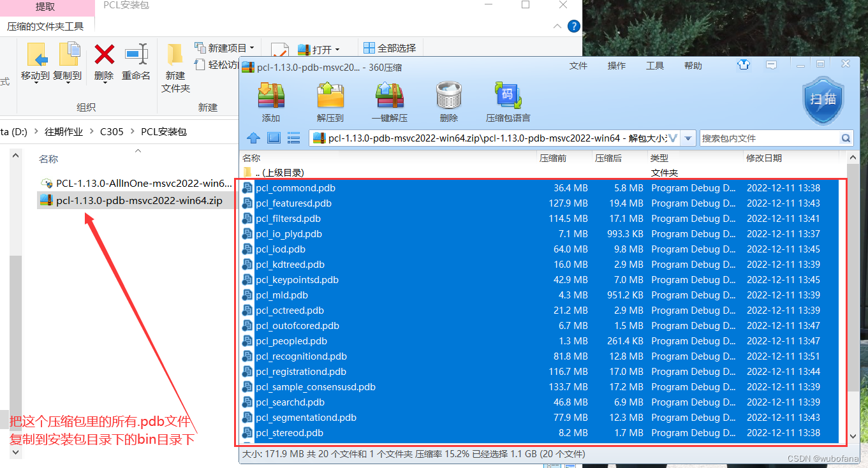Click the 扫描 shield scan button
Image resolution: width=868 pixels, height=468 pixels.
(823, 101)
